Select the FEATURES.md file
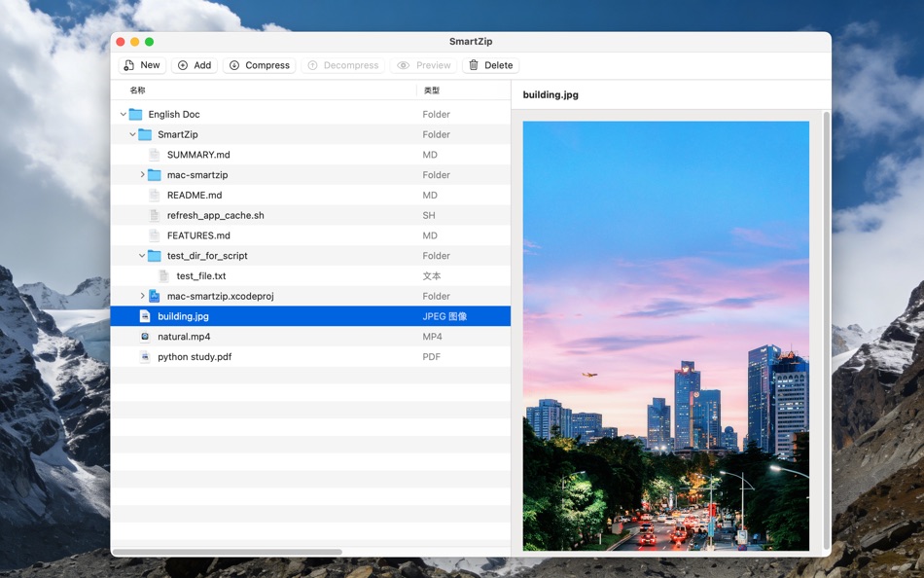This screenshot has width=924, height=578. (x=195, y=235)
